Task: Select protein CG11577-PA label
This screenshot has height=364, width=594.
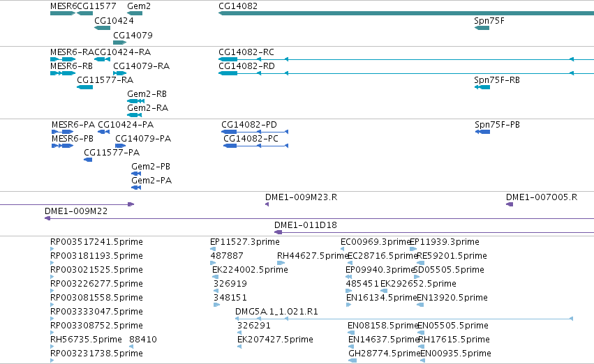Action: click(112, 153)
